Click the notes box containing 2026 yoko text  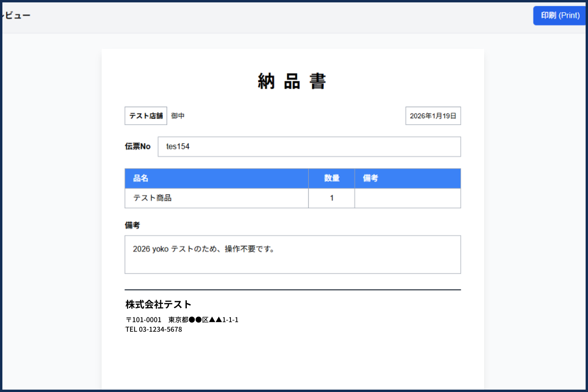tap(292, 254)
